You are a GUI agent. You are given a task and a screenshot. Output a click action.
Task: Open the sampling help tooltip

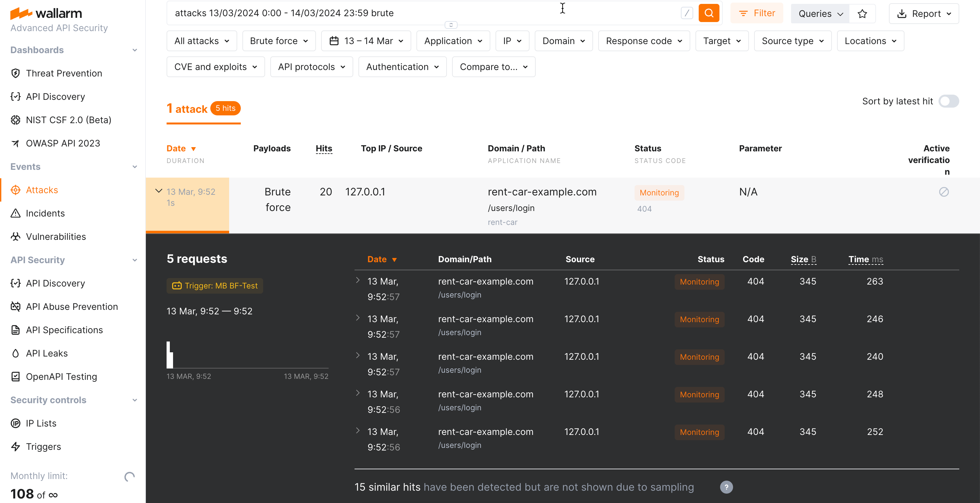[726, 487]
